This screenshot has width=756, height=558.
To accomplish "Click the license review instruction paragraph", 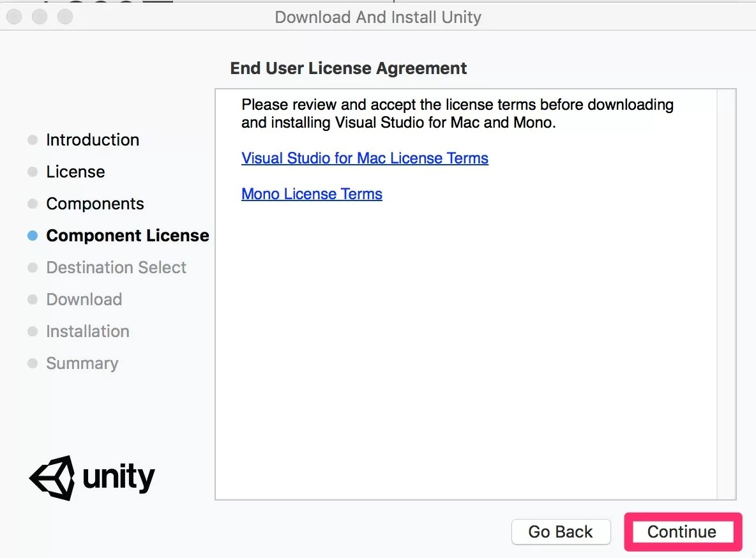I will [457, 114].
